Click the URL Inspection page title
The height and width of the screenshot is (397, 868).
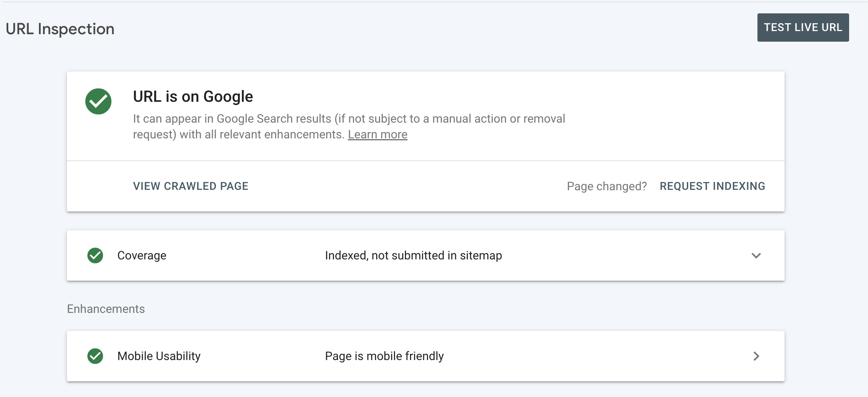(x=60, y=29)
